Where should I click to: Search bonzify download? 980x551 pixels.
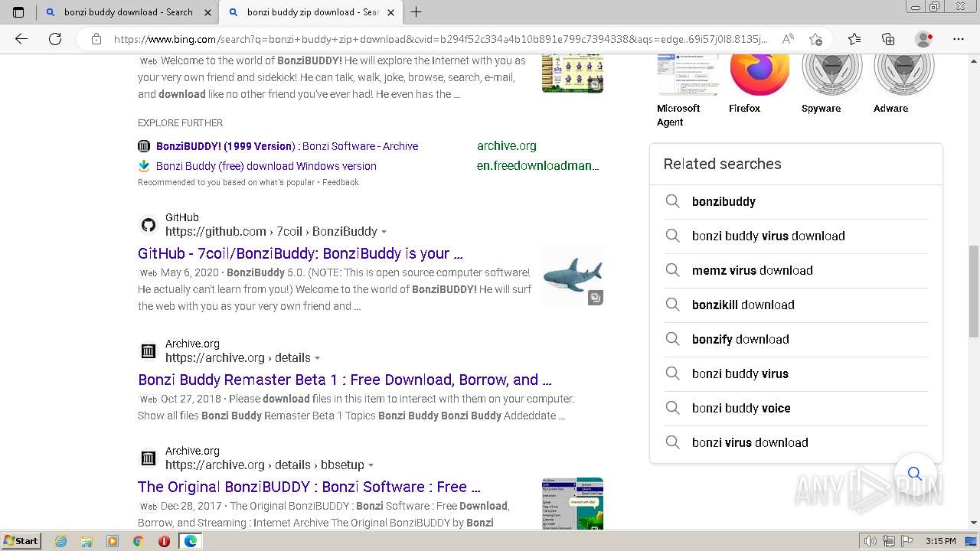(796, 339)
